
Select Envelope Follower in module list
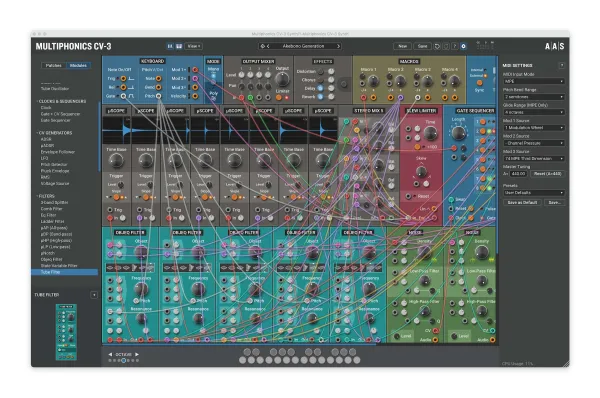(58, 152)
